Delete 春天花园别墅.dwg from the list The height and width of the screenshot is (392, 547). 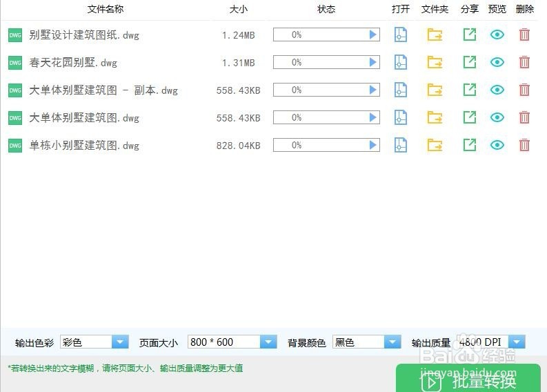524,62
